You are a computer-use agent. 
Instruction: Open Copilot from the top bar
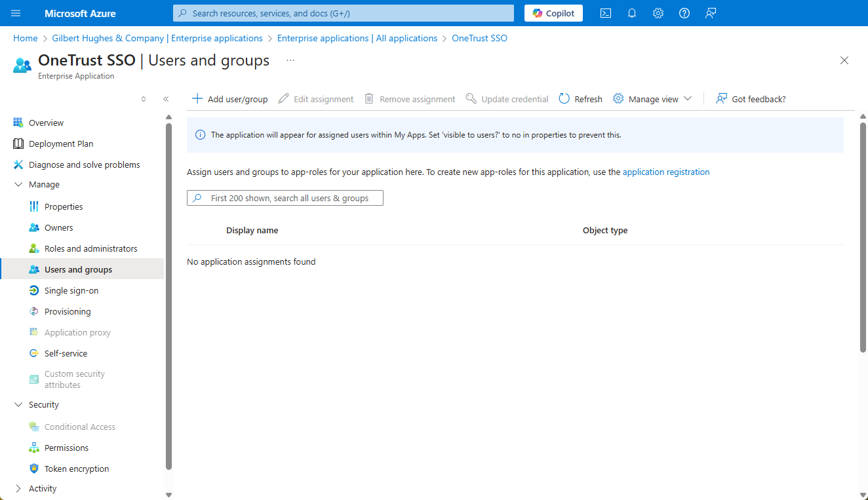click(553, 13)
